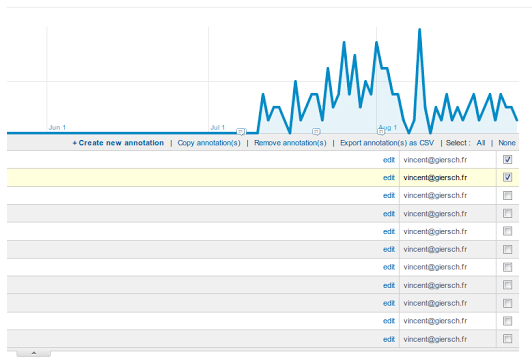Click 'Export annotation(s) as CSV'

(387, 143)
